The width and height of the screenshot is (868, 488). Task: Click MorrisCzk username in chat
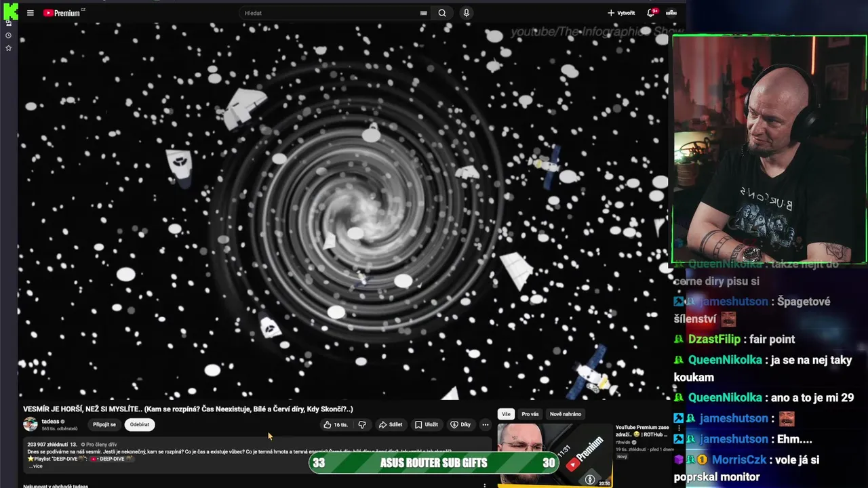[739, 460]
